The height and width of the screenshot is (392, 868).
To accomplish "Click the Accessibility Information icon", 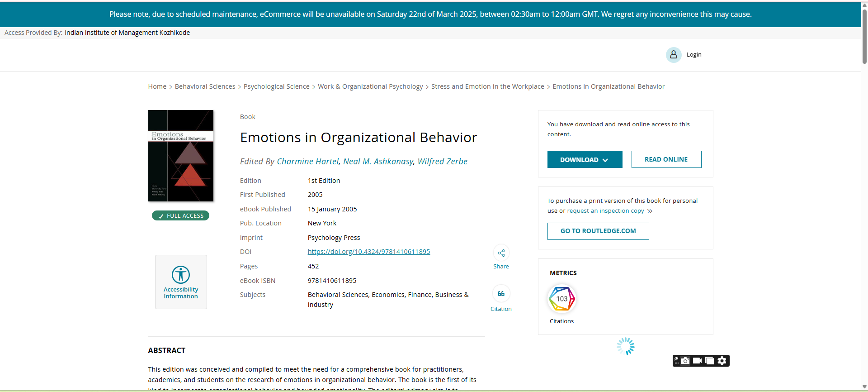I will [x=181, y=275].
